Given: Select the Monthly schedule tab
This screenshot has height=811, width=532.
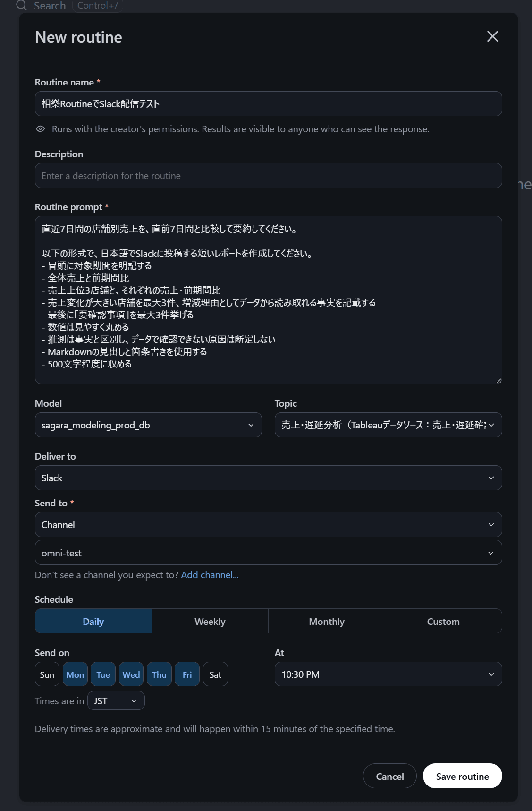Looking at the screenshot, I should coord(327,622).
